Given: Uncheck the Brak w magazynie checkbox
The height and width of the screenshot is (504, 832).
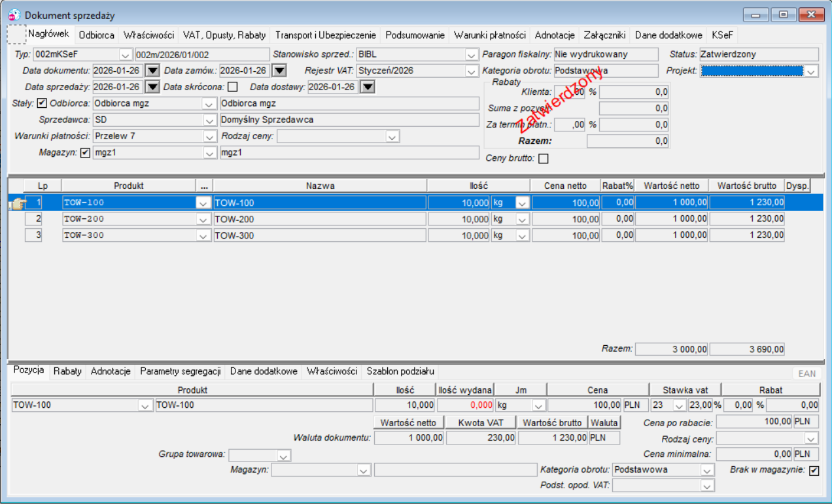Looking at the screenshot, I should [x=814, y=471].
